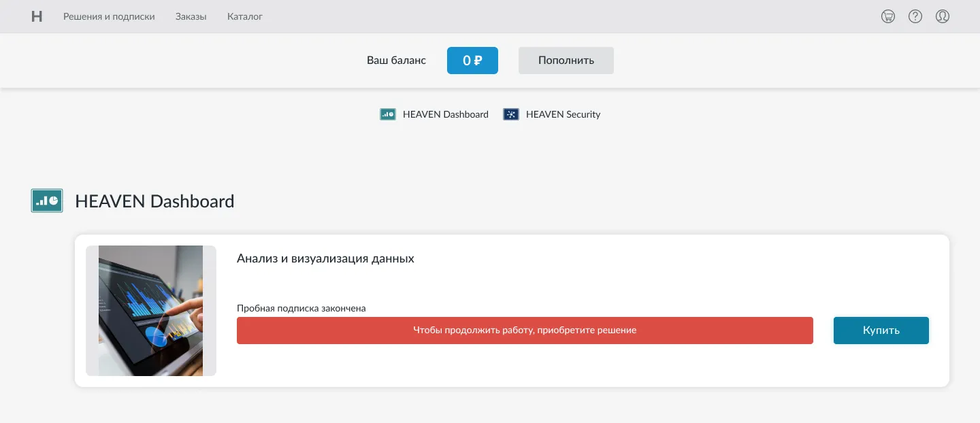Click the Пробная подписка закончена notice
Viewport: 980px width, 423px height.
pos(301,308)
